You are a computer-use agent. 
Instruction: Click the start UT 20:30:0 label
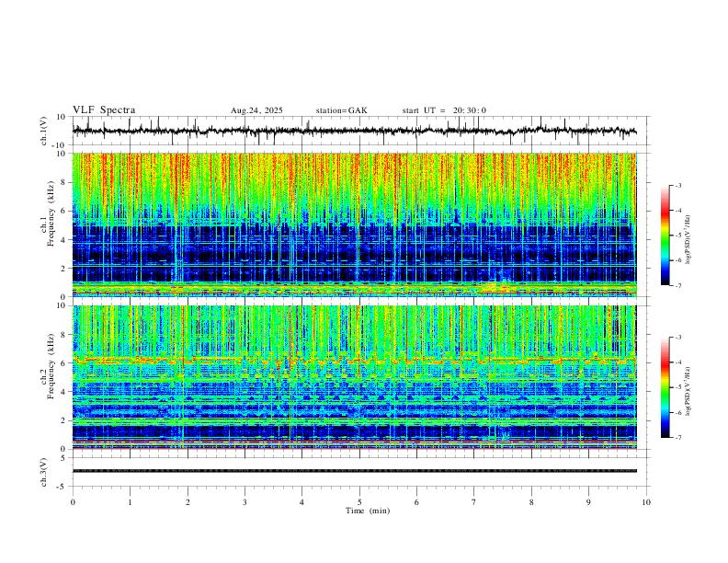click(444, 110)
